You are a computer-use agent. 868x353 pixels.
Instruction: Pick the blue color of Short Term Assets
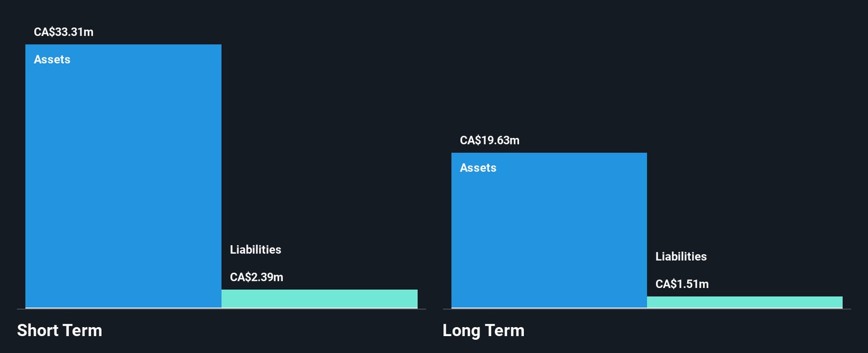tap(123, 176)
